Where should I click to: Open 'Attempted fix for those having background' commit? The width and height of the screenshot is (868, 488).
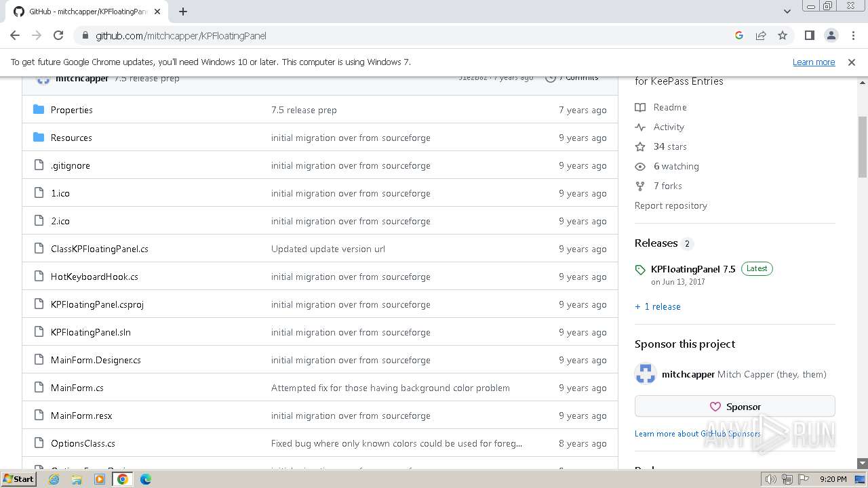click(x=391, y=388)
